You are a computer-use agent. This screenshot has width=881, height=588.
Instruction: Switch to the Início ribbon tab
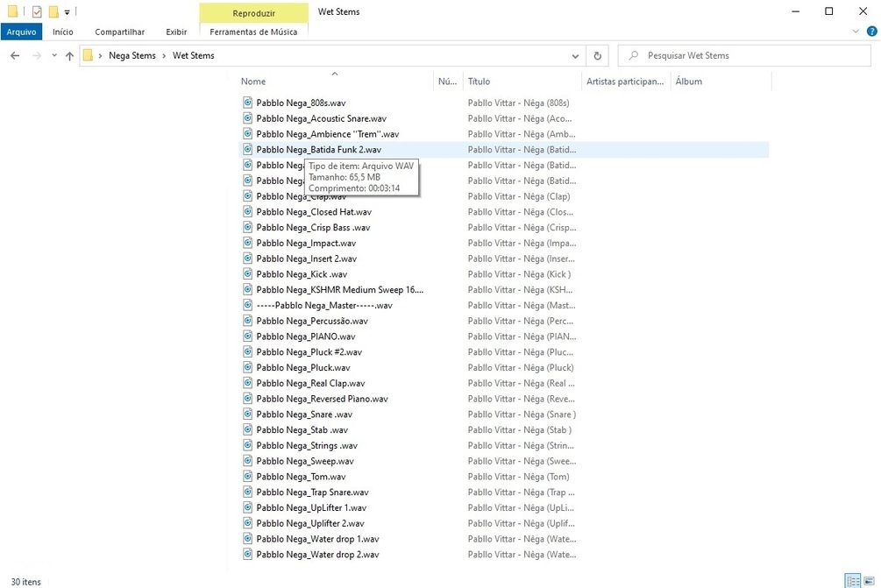tap(63, 32)
